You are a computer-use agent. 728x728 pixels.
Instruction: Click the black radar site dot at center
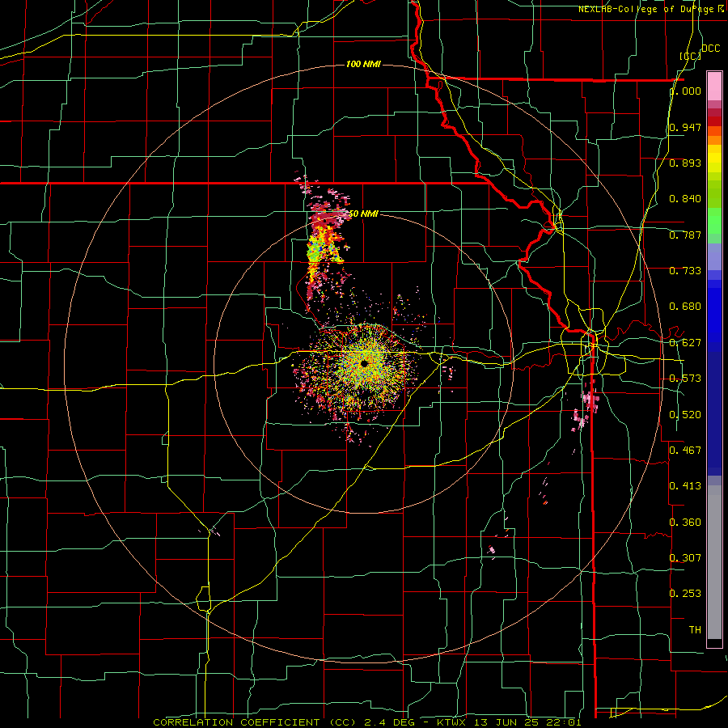(x=365, y=364)
